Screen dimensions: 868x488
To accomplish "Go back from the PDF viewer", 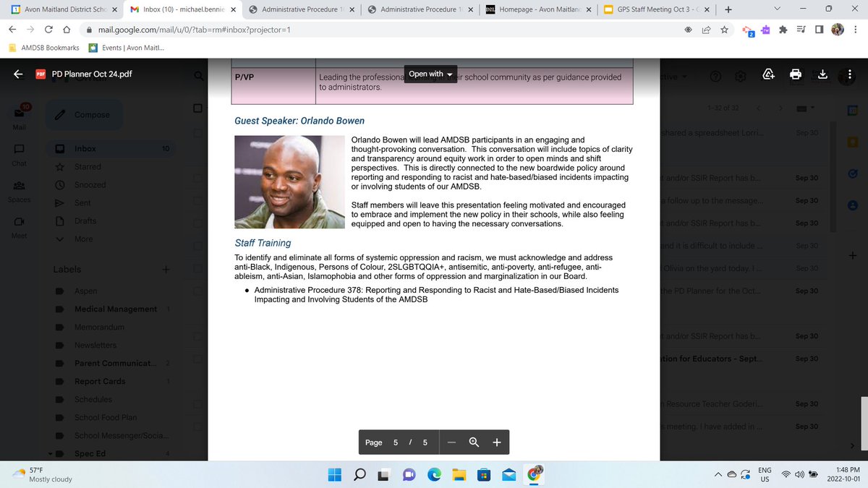I will tap(18, 74).
